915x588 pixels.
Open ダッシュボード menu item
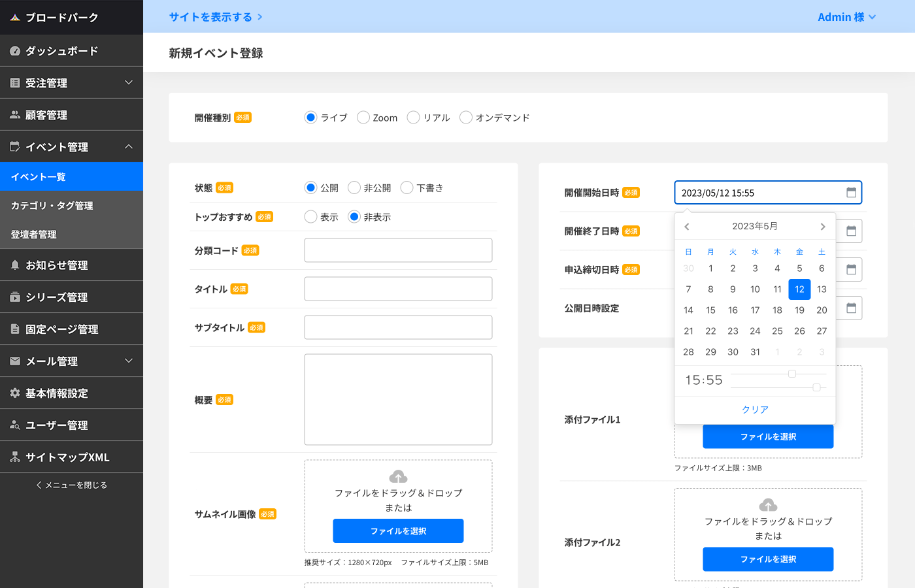click(71, 51)
